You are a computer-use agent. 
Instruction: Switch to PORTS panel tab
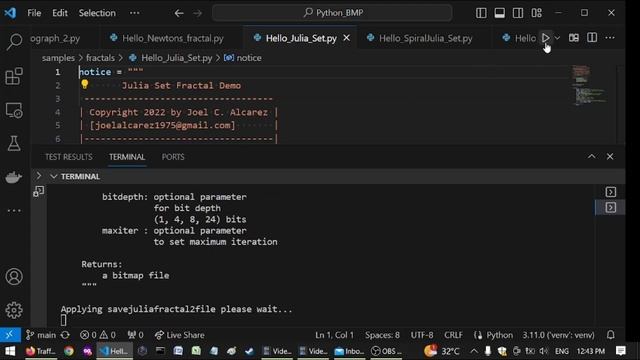point(173,157)
